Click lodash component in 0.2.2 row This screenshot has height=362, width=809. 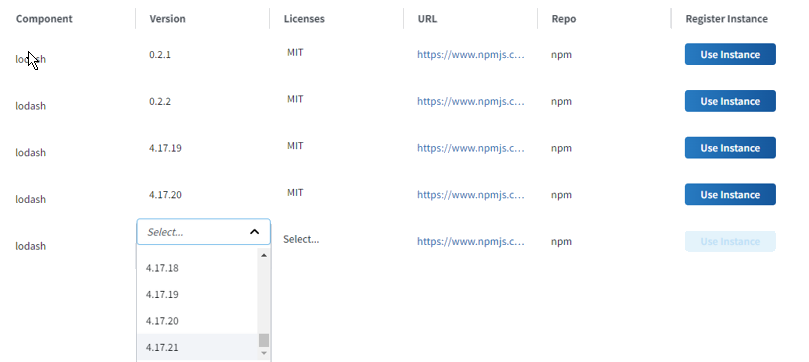[x=30, y=106]
